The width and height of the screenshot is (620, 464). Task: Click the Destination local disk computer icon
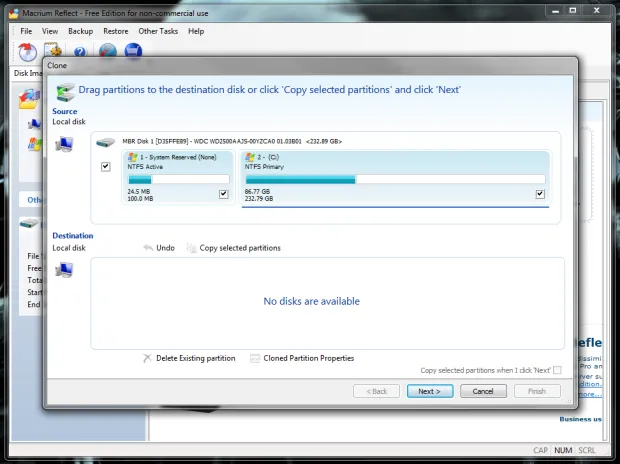coord(64,269)
